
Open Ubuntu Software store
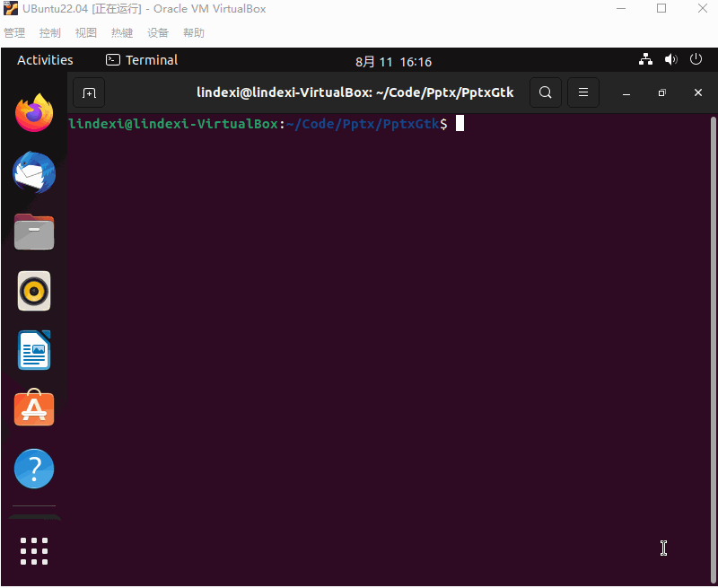tap(34, 408)
